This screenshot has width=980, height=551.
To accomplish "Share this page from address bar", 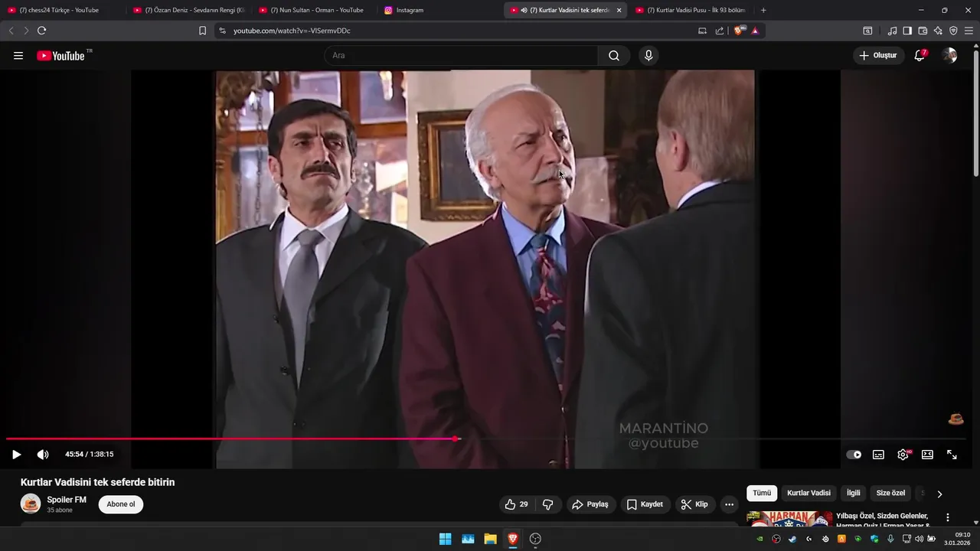I will coord(720,31).
